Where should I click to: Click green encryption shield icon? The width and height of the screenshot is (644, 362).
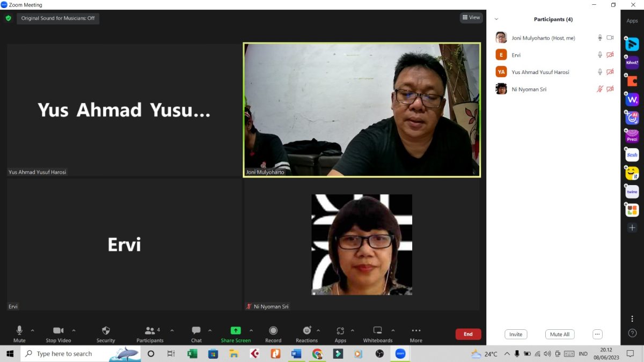pyautogui.click(x=8, y=18)
